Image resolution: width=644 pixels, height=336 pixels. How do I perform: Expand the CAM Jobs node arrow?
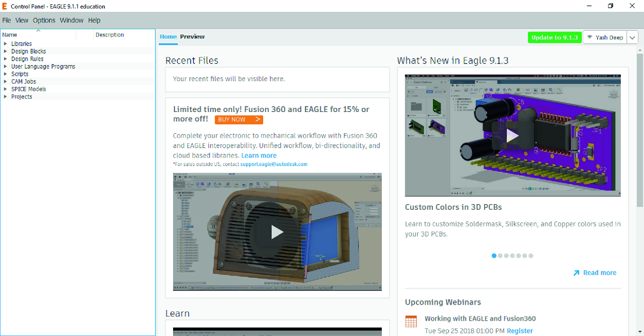coord(5,82)
